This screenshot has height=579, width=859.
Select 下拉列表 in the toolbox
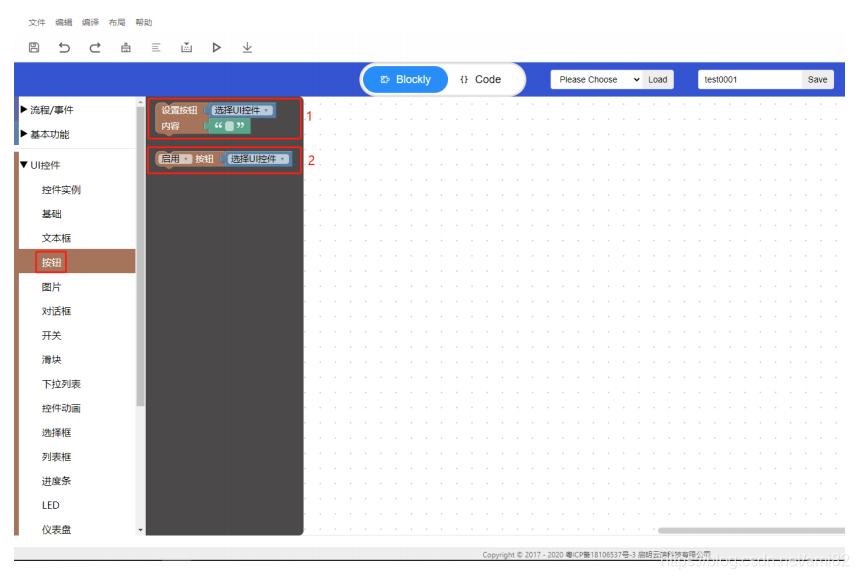pos(61,384)
